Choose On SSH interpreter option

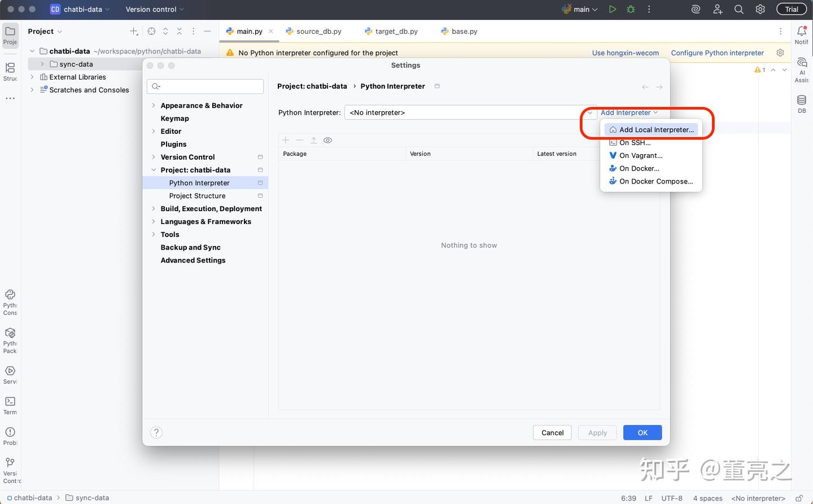(651, 143)
